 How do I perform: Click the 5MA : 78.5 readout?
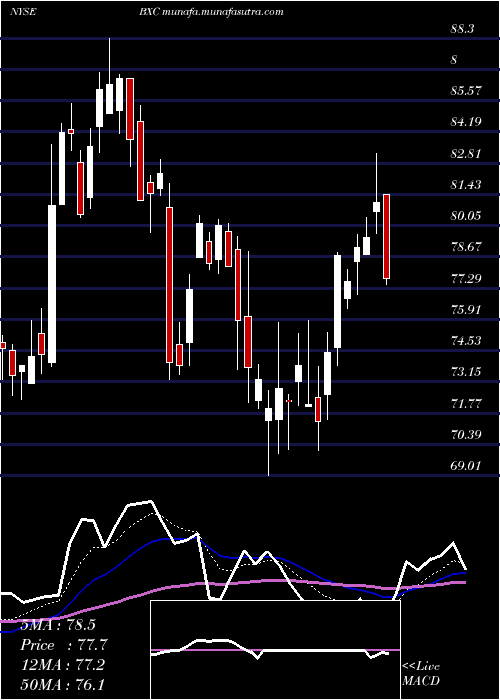point(58,625)
